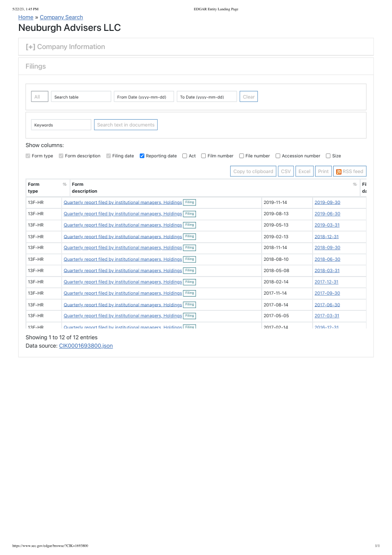Open the Home breadcrumb link
The width and height of the screenshot is (392, 555).
[26, 17]
